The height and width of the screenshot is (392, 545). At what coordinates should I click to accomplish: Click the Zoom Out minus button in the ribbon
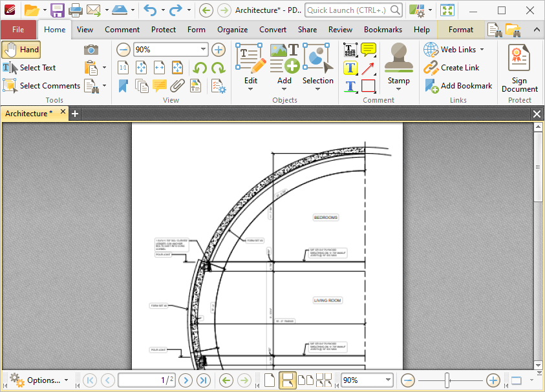123,50
